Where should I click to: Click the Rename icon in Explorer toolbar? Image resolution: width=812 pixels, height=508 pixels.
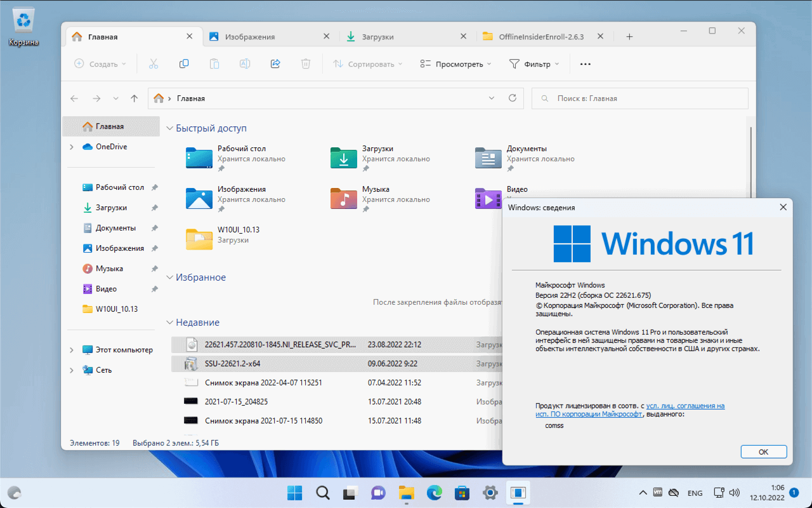pyautogui.click(x=245, y=63)
